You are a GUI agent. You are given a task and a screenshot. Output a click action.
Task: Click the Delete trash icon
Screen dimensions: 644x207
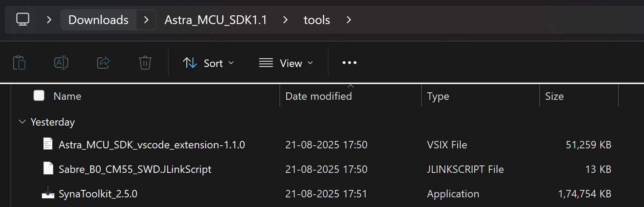145,63
